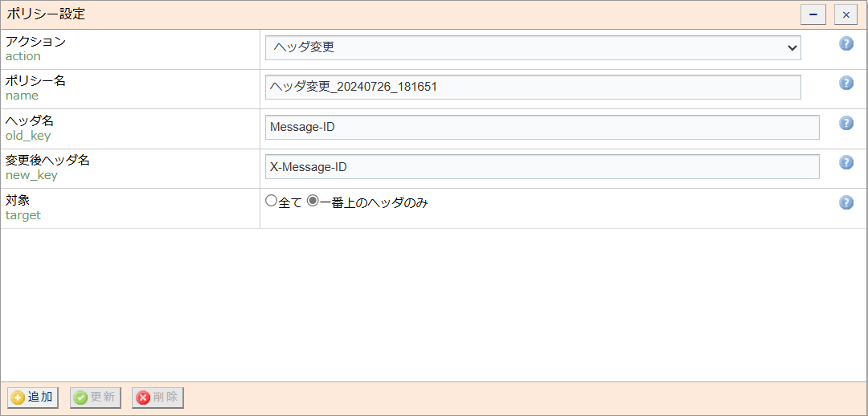Click the 追加 button
Image resolution: width=868 pixels, height=416 pixels.
[33, 398]
